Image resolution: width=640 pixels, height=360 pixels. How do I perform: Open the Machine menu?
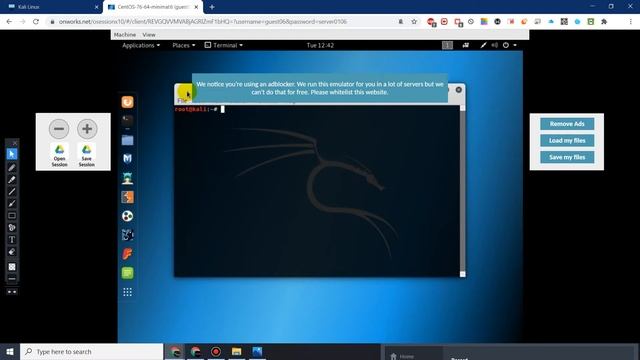click(125, 35)
